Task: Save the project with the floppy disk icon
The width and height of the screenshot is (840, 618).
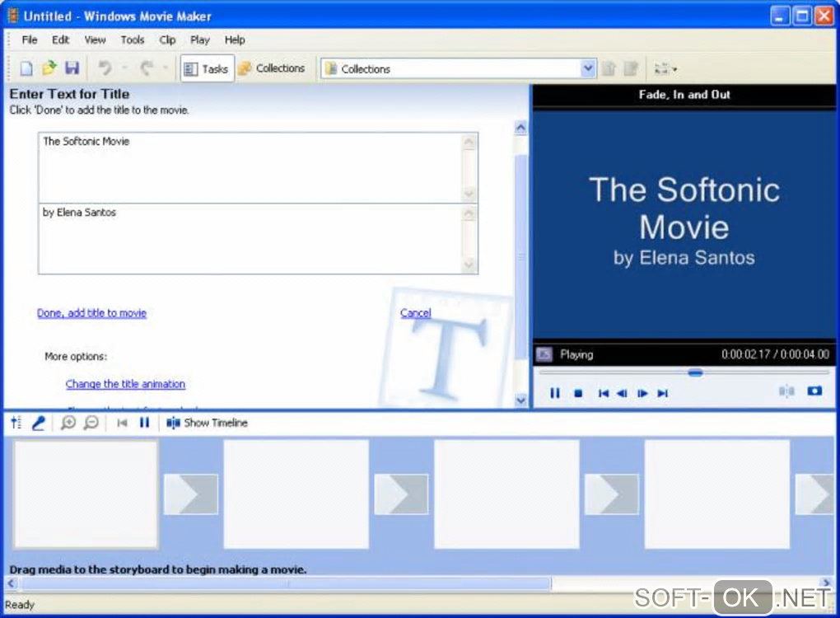Action: pos(72,68)
